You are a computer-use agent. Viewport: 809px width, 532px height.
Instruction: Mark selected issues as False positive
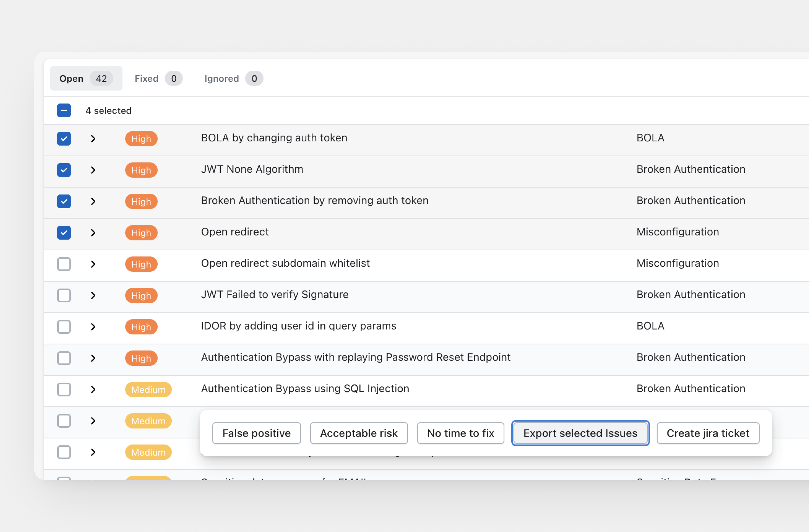pos(256,433)
